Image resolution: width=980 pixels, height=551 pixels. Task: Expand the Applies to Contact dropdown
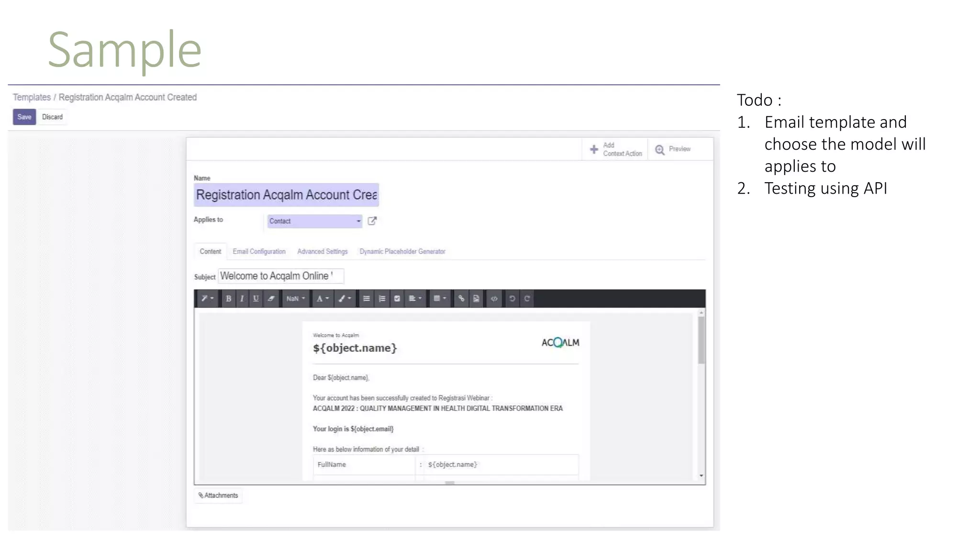click(x=314, y=221)
